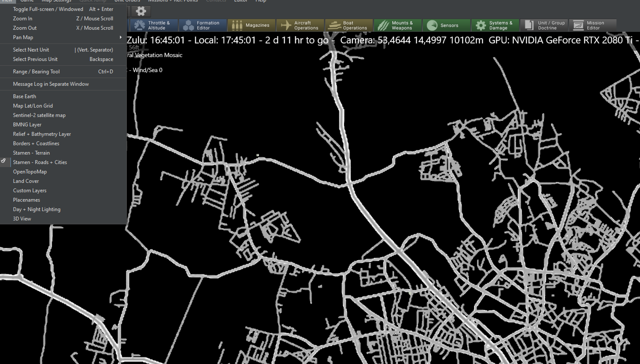
Task: Expand the Pan Map submenu
Action: click(63, 37)
